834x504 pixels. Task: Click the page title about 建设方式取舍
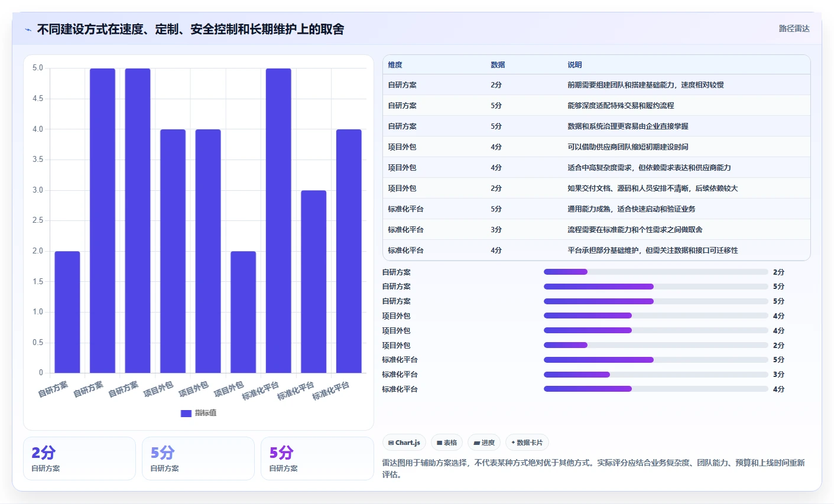tap(190, 29)
